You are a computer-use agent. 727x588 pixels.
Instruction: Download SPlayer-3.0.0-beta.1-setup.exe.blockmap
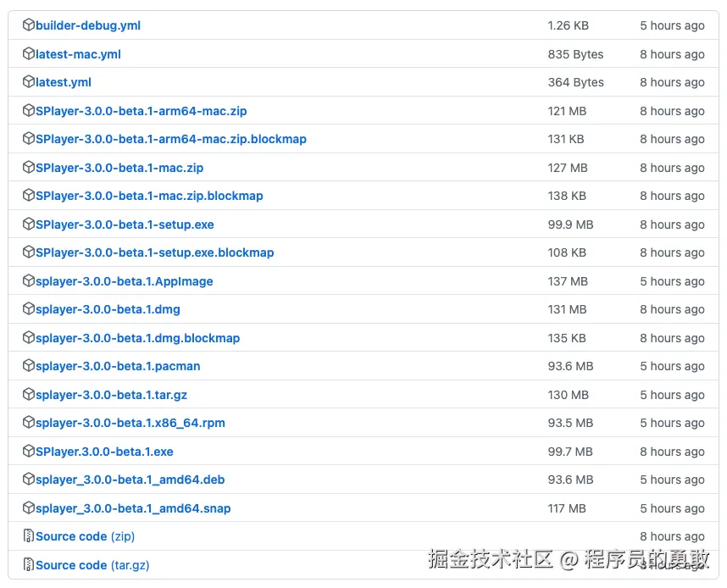coord(155,252)
